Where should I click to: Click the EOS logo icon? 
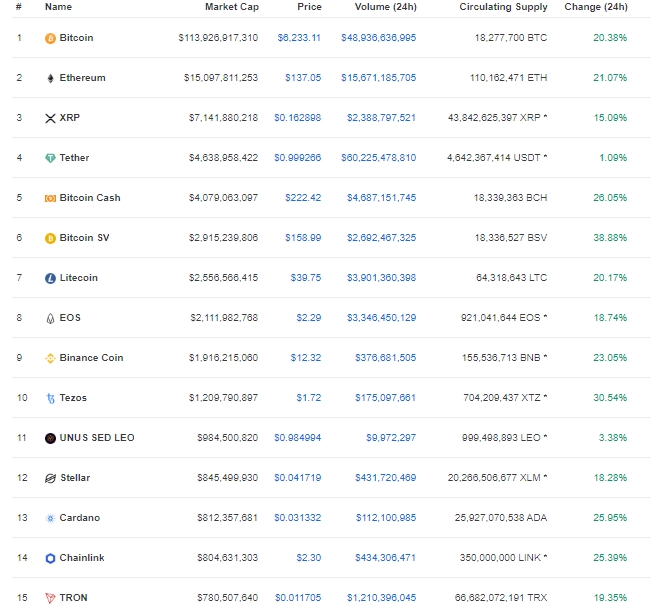click(50, 319)
